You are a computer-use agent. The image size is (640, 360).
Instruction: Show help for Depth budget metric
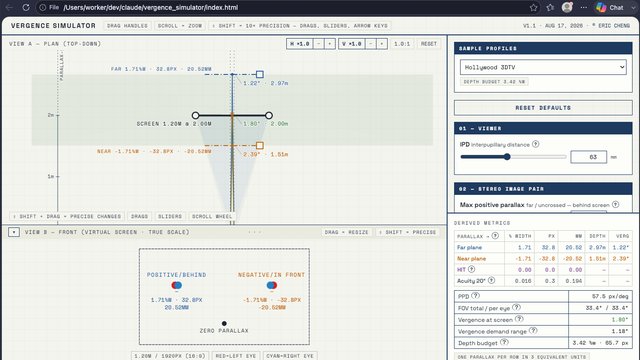504,342
